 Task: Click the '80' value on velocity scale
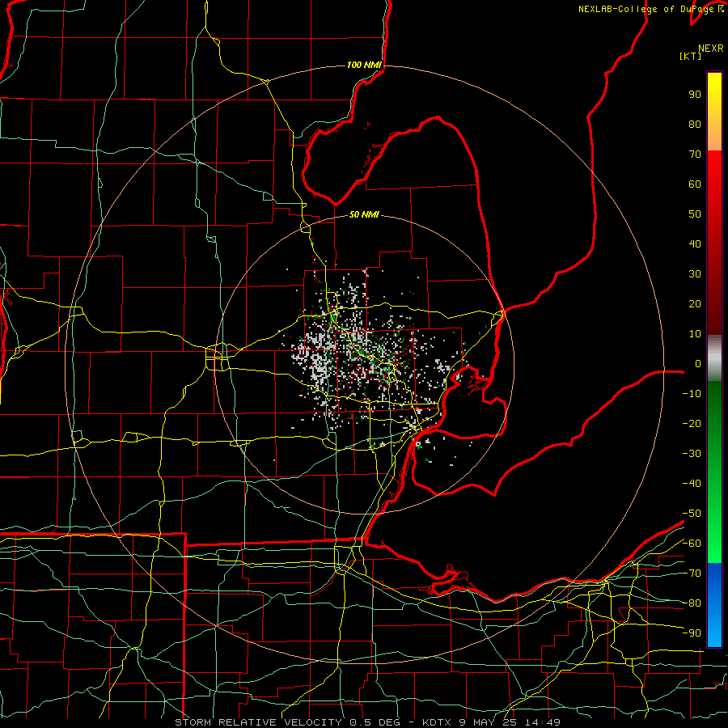click(695, 124)
